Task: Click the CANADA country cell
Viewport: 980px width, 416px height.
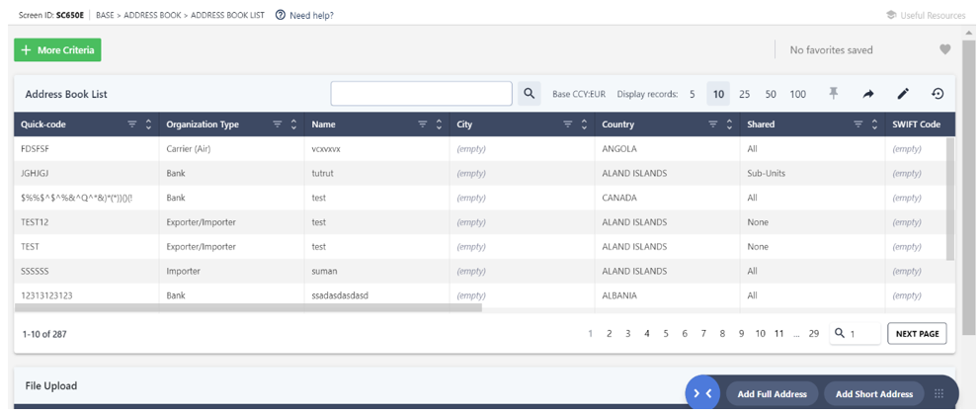Action: tap(667, 198)
